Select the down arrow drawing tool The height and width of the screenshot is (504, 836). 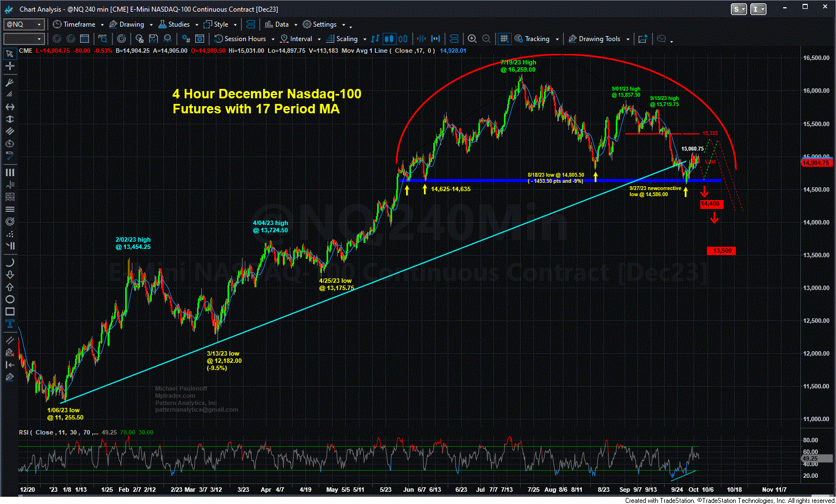point(9,275)
